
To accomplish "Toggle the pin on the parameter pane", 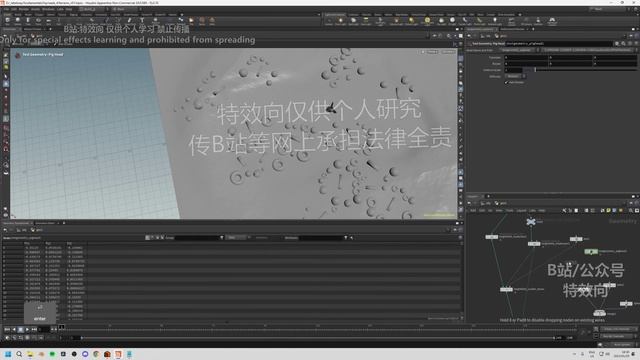I will 631,36.
